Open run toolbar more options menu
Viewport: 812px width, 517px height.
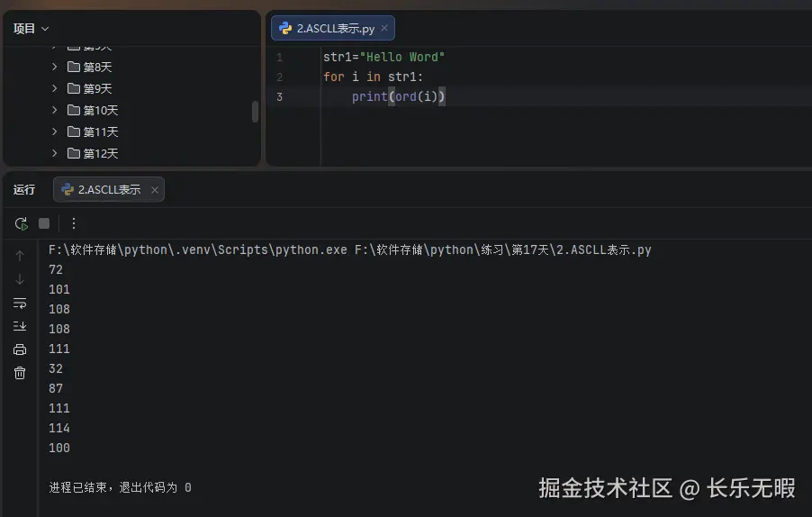[74, 223]
